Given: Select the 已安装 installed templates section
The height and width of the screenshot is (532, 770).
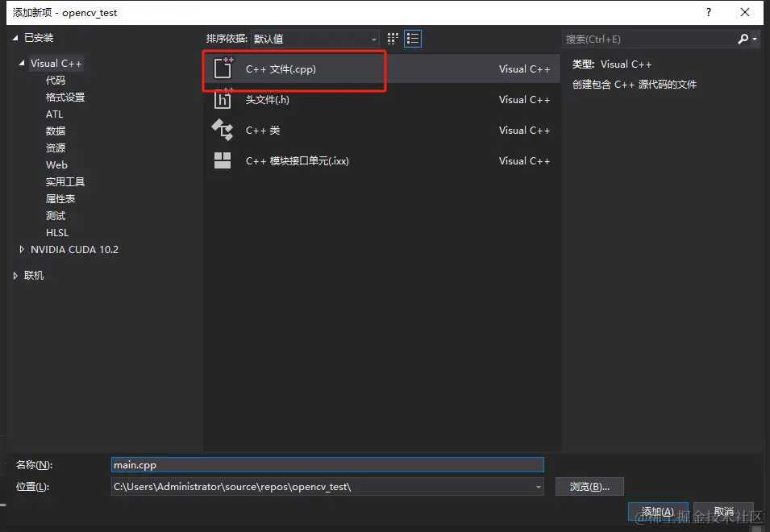Looking at the screenshot, I should (40, 37).
